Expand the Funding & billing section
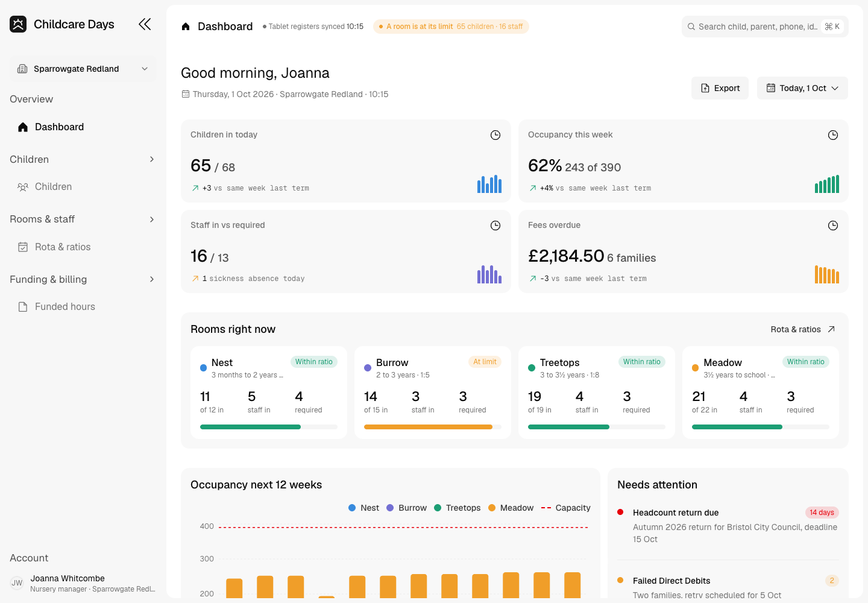Viewport: 868px width, 603px height. (x=83, y=279)
